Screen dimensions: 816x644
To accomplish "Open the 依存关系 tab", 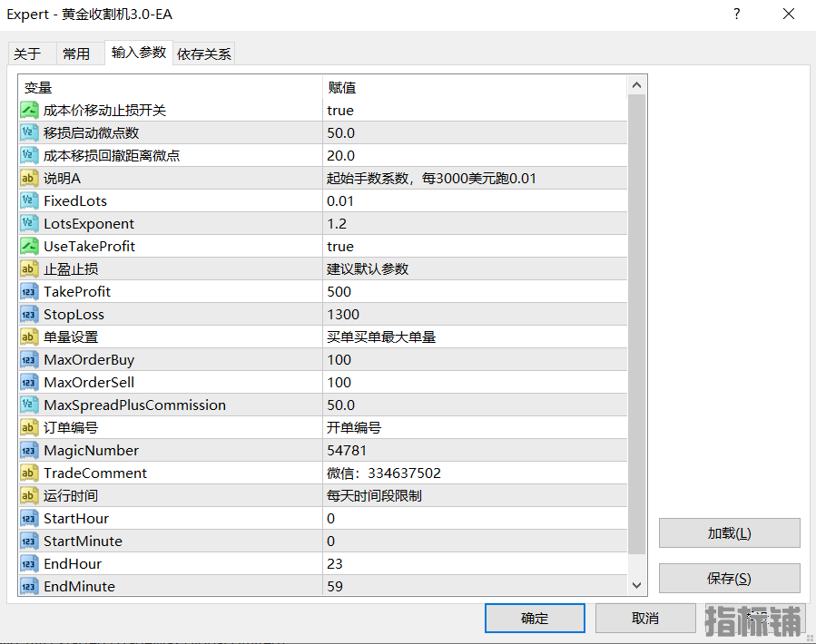I will pos(204,54).
